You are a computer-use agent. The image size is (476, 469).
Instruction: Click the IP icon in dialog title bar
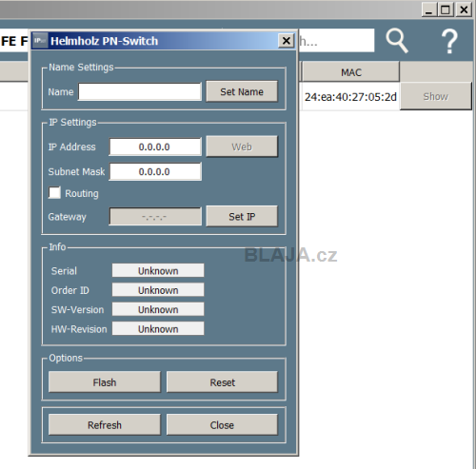(40, 41)
